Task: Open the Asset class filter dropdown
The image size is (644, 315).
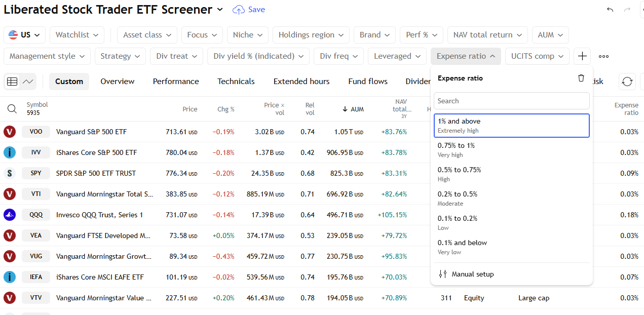Action: point(147,35)
